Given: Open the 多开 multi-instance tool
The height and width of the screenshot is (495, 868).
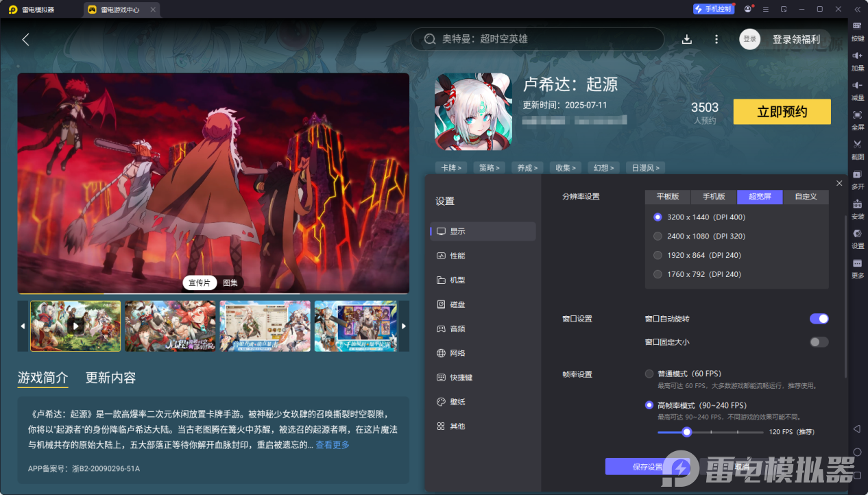Looking at the screenshot, I should pos(857,178).
